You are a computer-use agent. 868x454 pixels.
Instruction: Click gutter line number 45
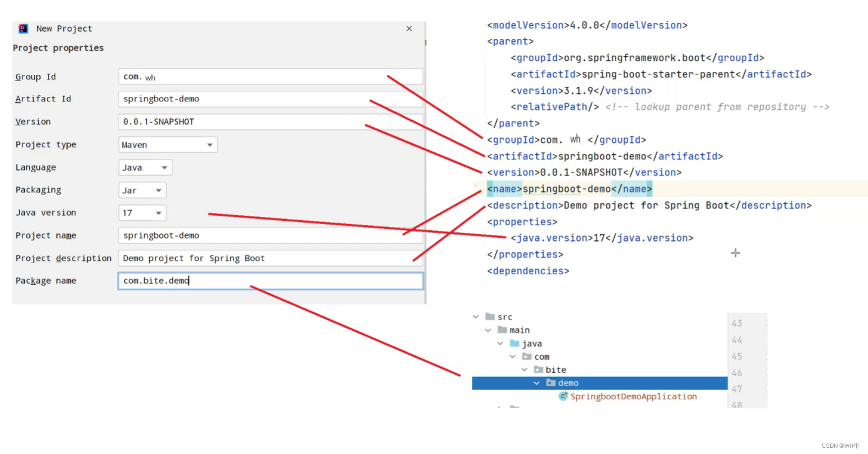coord(737,357)
